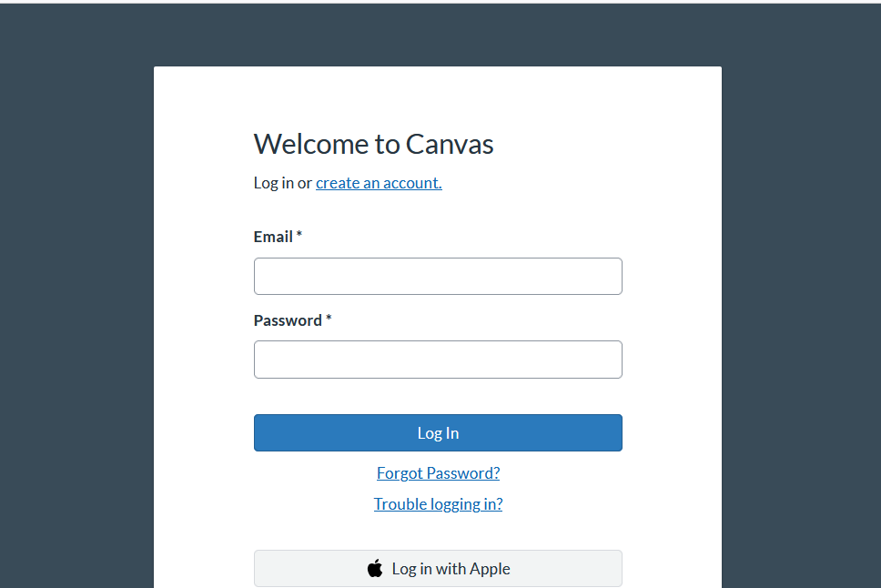Open the Trouble logging in? link
Screen dimensions: 881x588
(x=438, y=504)
